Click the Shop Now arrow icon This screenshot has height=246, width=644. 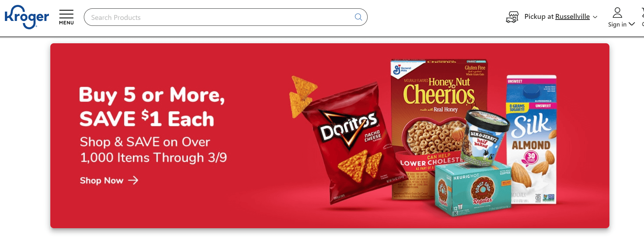133,180
